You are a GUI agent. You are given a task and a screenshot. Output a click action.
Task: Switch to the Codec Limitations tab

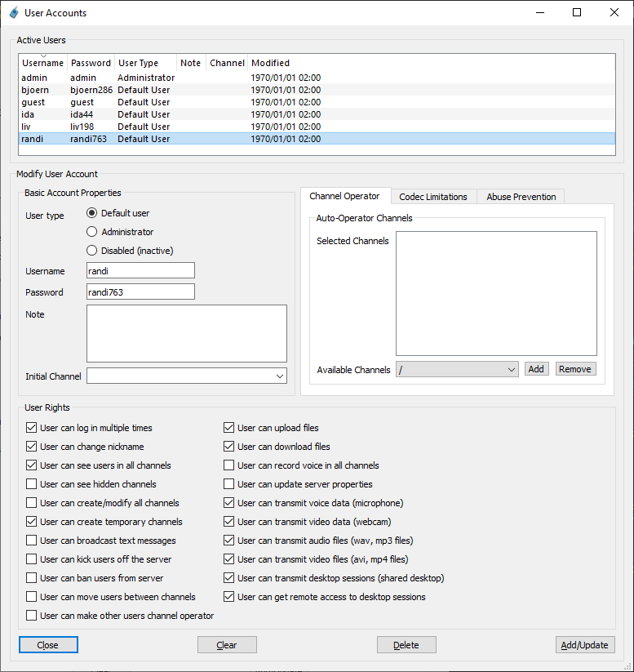432,197
